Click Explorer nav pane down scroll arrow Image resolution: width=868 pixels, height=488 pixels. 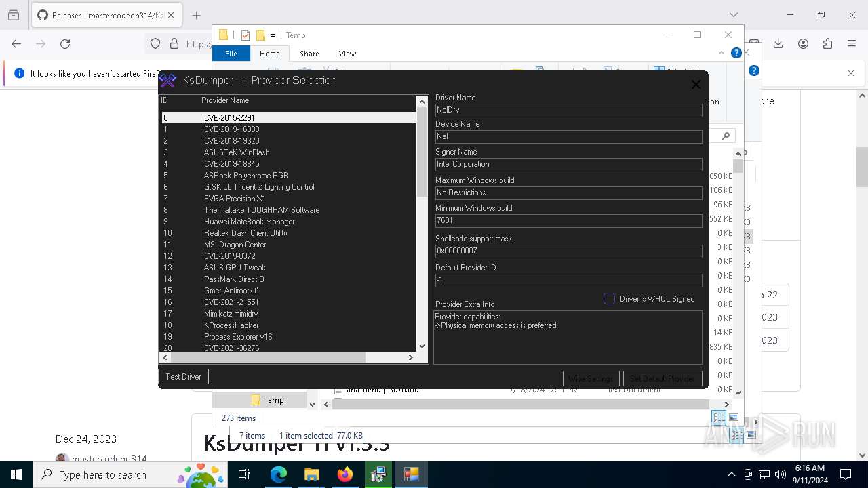(312, 404)
